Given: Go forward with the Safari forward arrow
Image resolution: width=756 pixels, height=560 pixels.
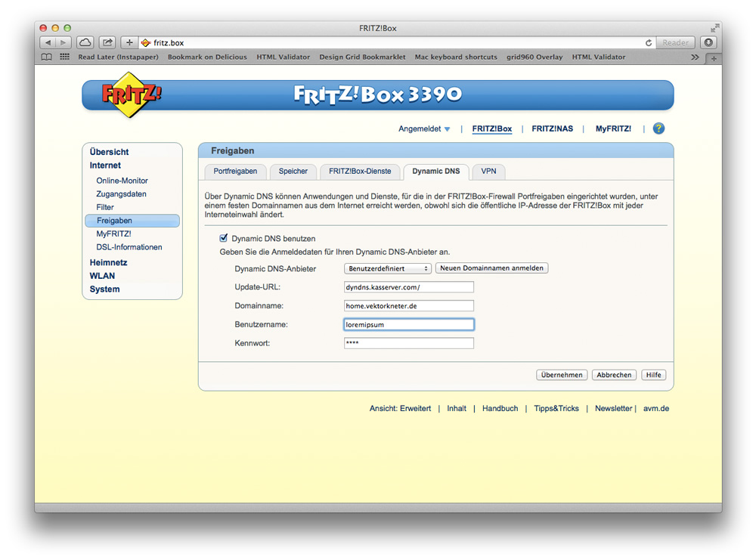Looking at the screenshot, I should (64, 42).
